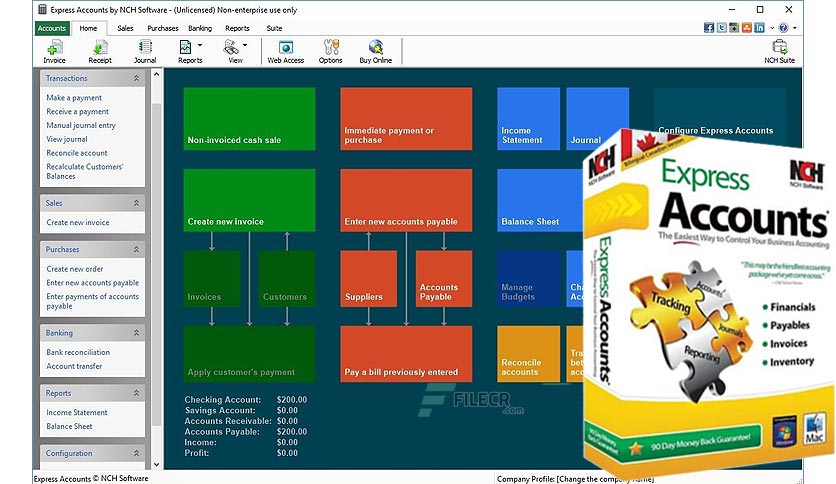The height and width of the screenshot is (484, 836).
Task: Click the orange Reconcile accounts tile
Action: [528, 354]
